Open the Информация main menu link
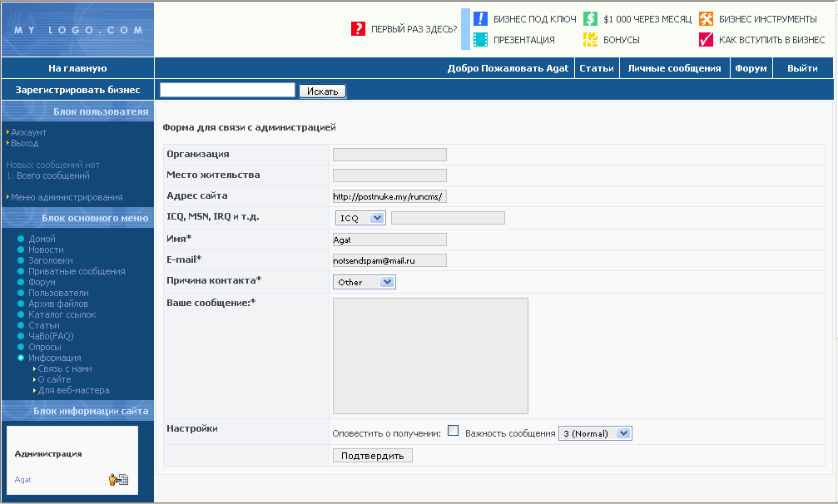This screenshot has height=504, width=838. 55,358
